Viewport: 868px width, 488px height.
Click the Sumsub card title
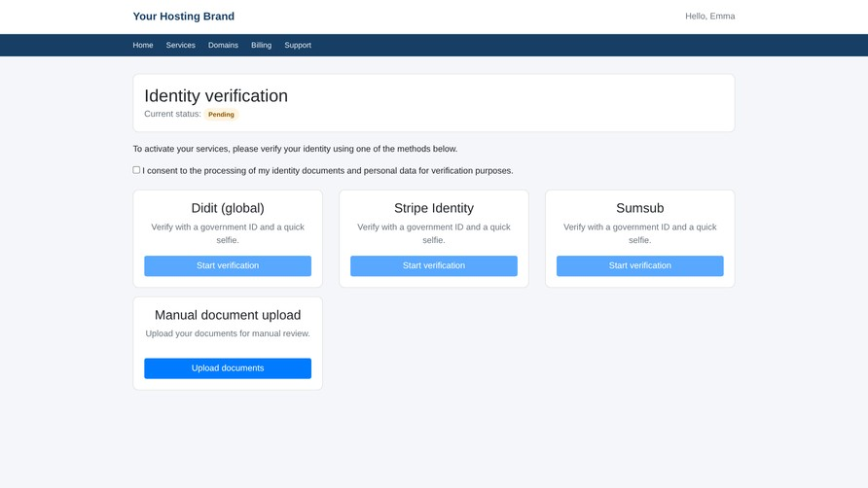click(x=640, y=208)
